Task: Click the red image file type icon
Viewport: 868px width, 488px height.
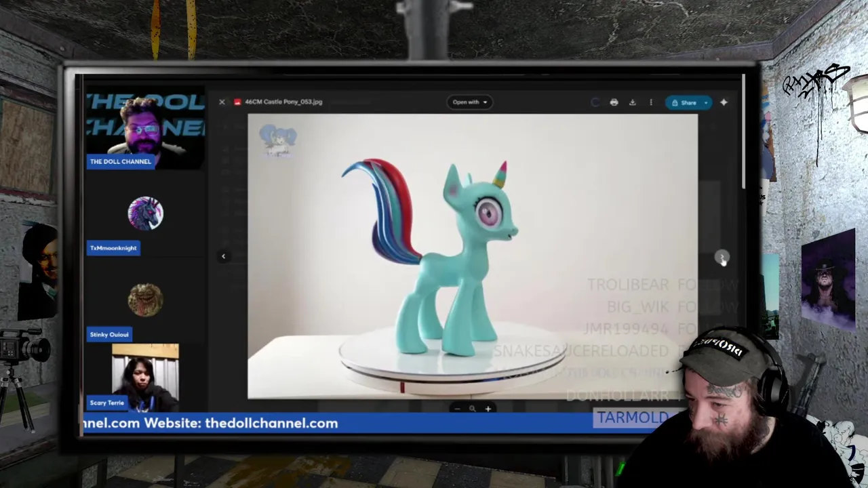Action: [x=237, y=102]
